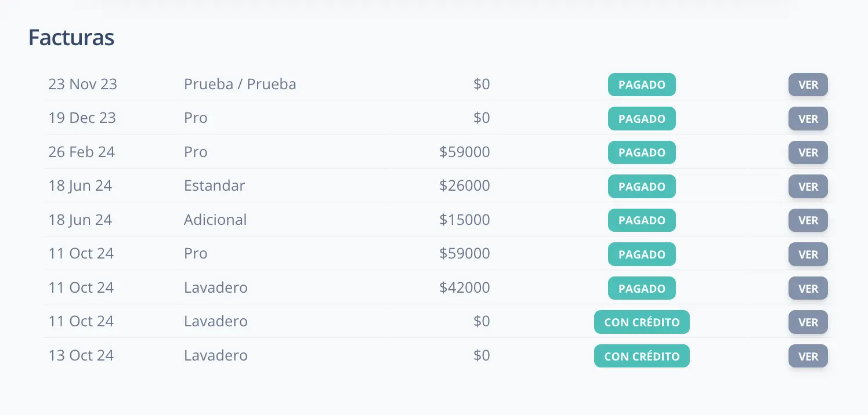Open VER for the 19 Dec 23 Pro invoice
Screen dimensions: 868x415
808,119
